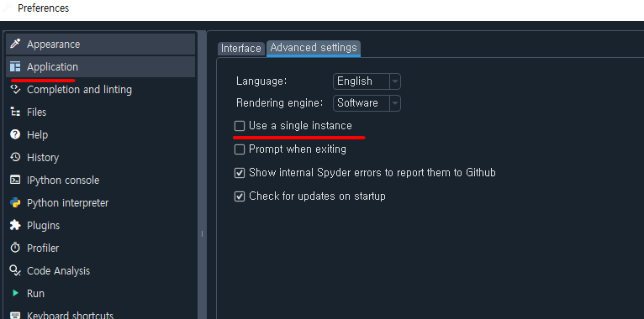Enable Use a single instance checkbox
This screenshot has height=319, width=644.
240,126
